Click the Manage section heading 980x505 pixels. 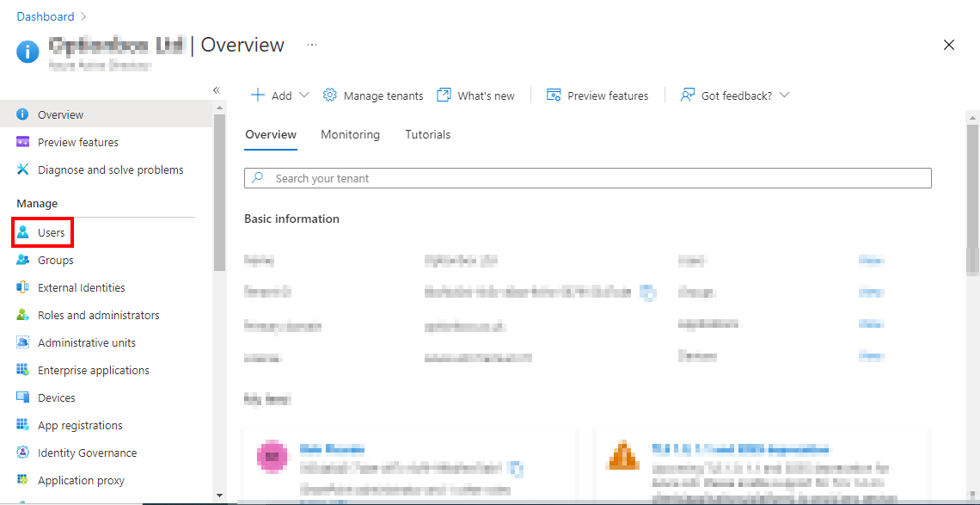pos(37,203)
